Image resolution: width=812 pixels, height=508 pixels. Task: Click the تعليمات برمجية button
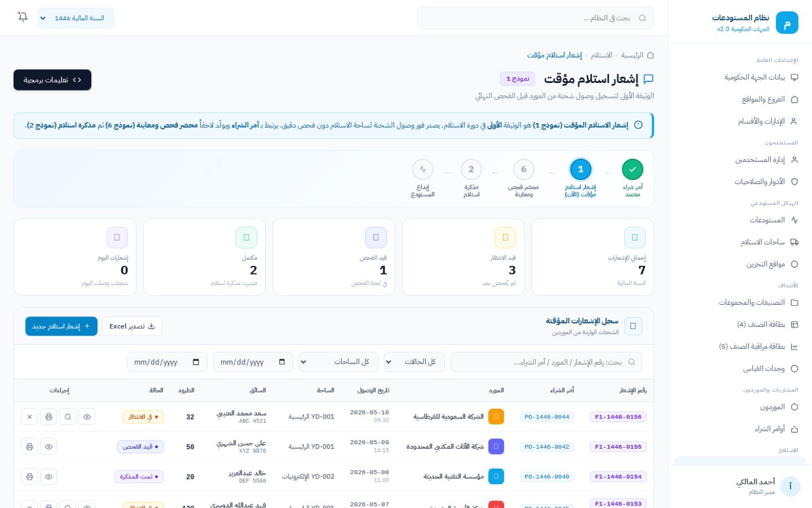52,80
